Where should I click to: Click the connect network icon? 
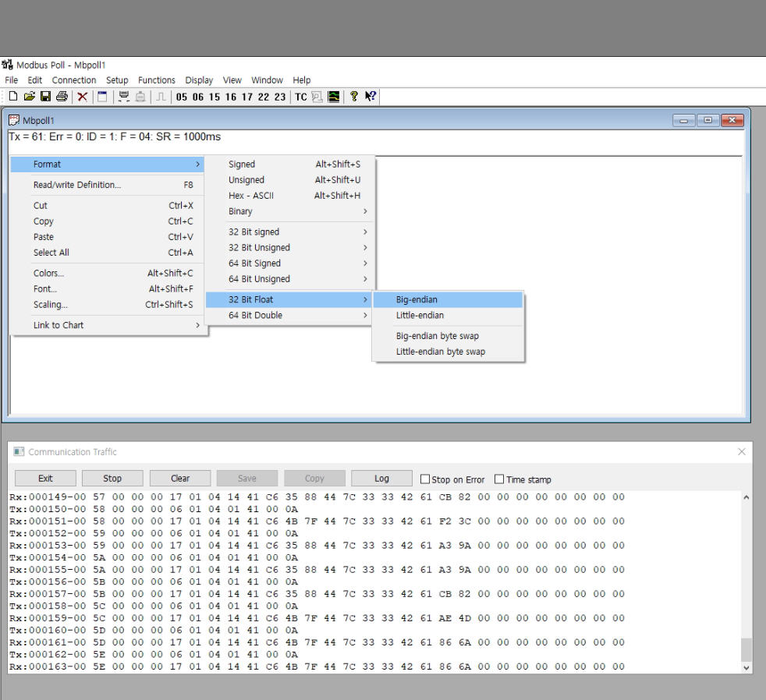coord(123,97)
